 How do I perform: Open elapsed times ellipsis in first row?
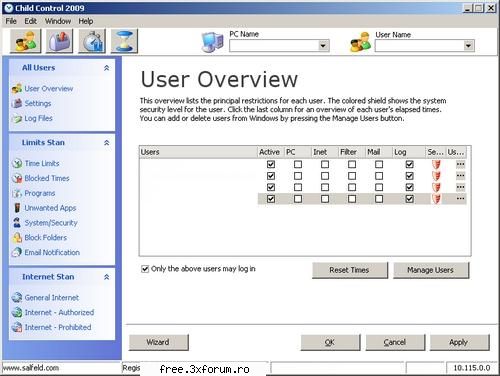click(460, 164)
